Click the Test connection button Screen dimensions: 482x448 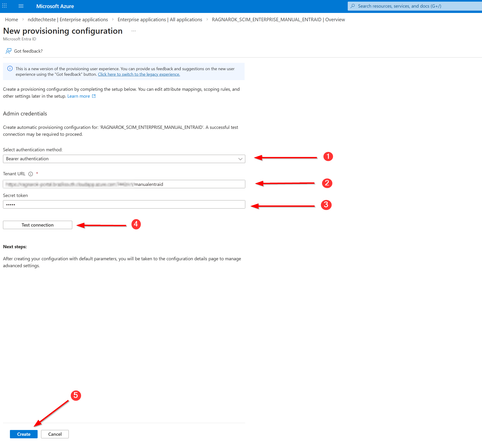click(37, 225)
